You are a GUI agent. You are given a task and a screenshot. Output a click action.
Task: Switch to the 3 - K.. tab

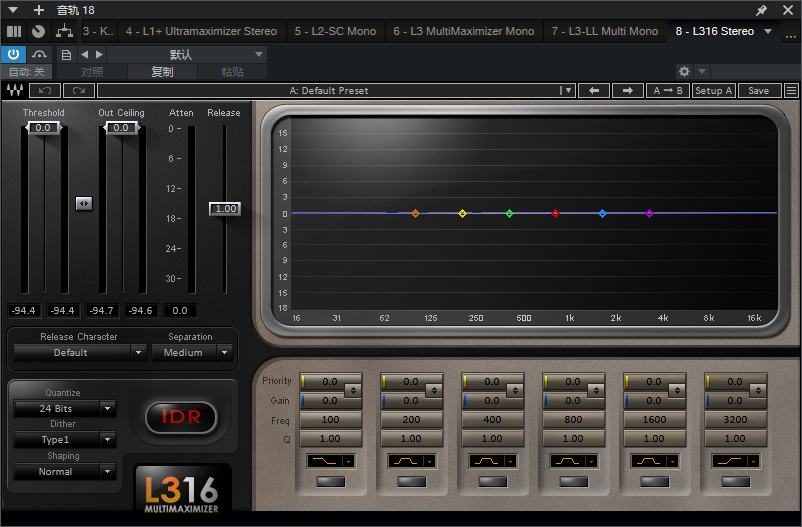(98, 31)
